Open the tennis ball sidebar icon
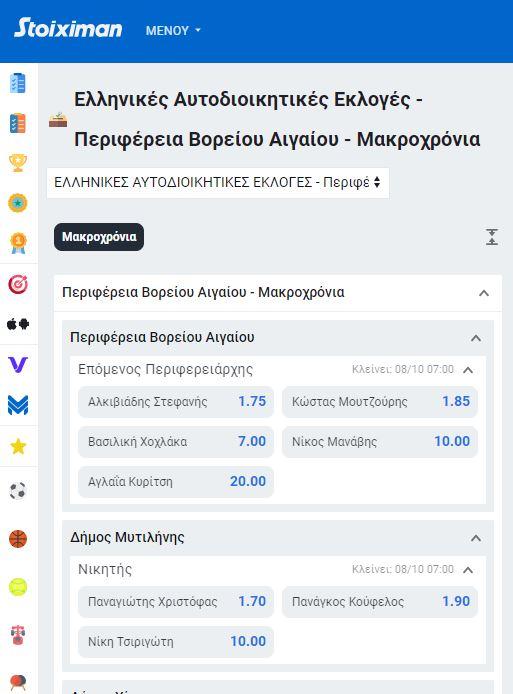Screen dimensions: 513x694 pos(18,587)
